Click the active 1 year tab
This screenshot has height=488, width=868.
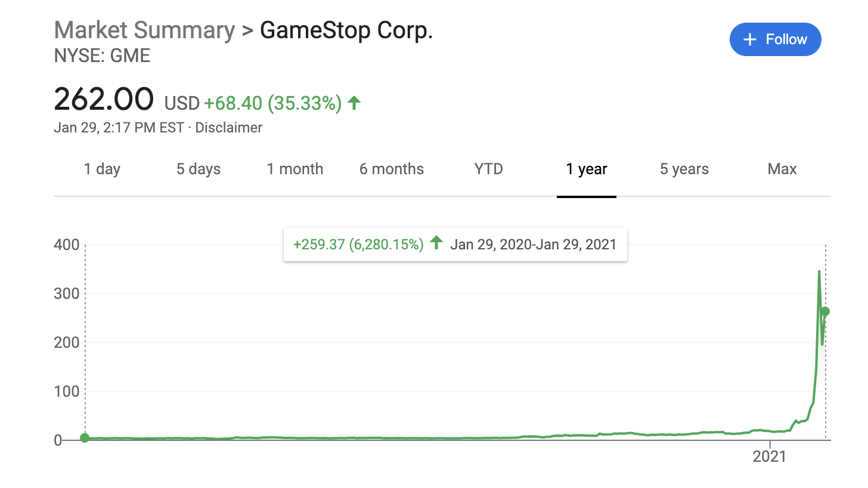tap(587, 169)
